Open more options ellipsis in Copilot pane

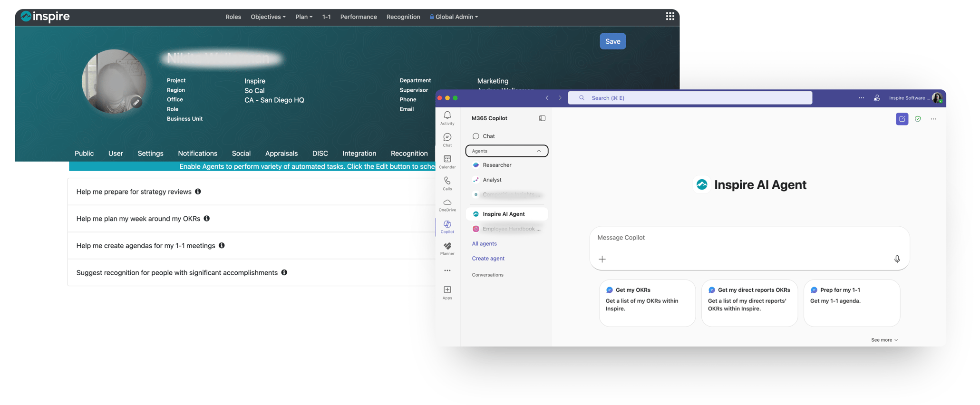click(x=933, y=119)
